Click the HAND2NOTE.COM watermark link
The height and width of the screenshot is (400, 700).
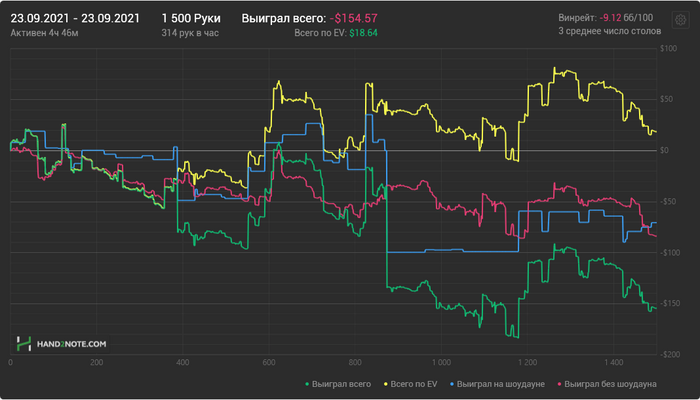coord(71,344)
